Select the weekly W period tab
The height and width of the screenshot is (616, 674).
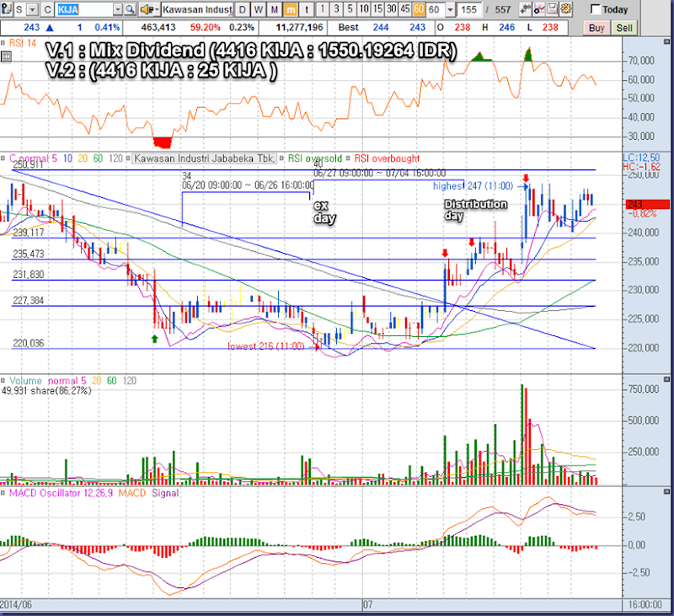tap(258, 10)
